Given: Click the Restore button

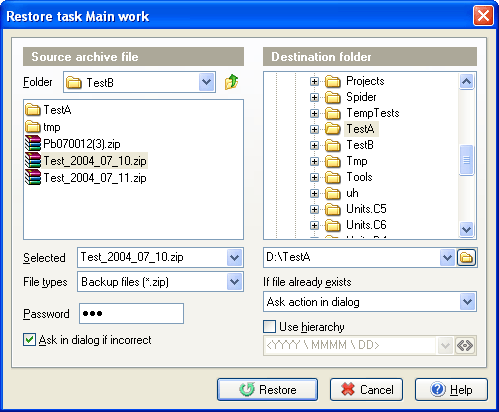Looking at the screenshot, I should point(267,389).
